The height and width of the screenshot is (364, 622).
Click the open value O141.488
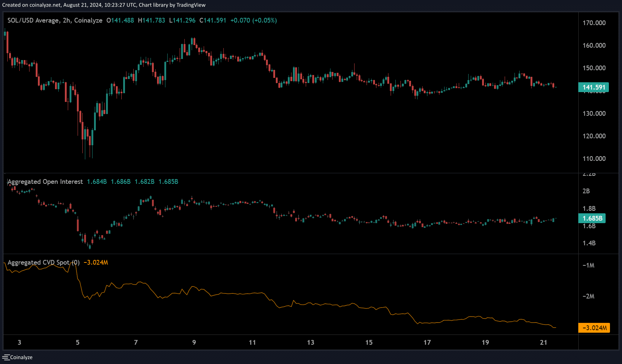point(120,20)
